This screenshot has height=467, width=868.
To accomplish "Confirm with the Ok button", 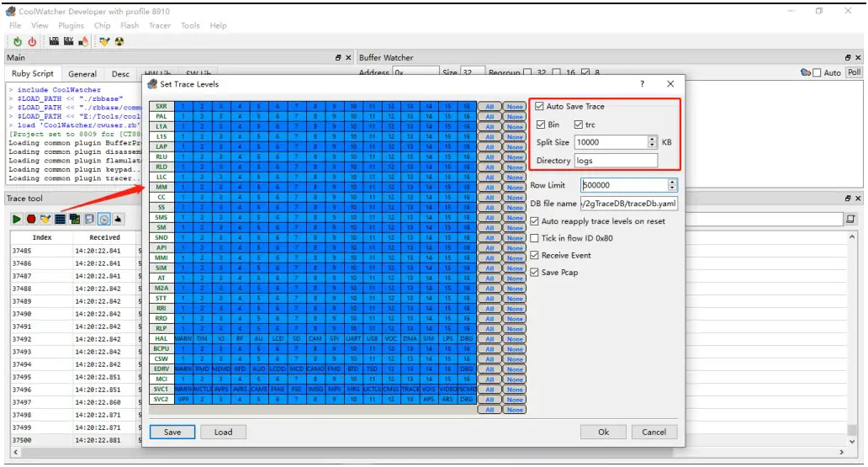I will click(x=603, y=433).
